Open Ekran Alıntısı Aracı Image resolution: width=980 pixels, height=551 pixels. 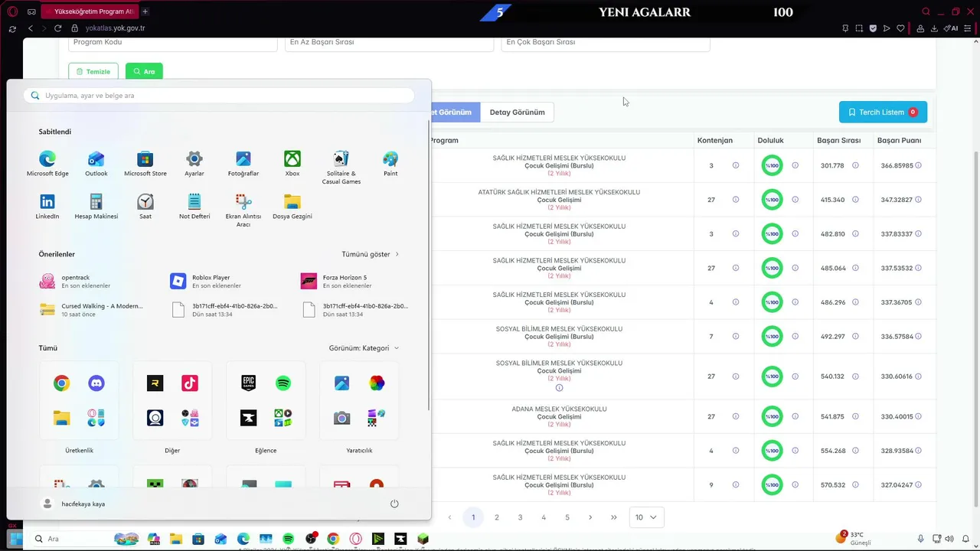[x=243, y=210]
